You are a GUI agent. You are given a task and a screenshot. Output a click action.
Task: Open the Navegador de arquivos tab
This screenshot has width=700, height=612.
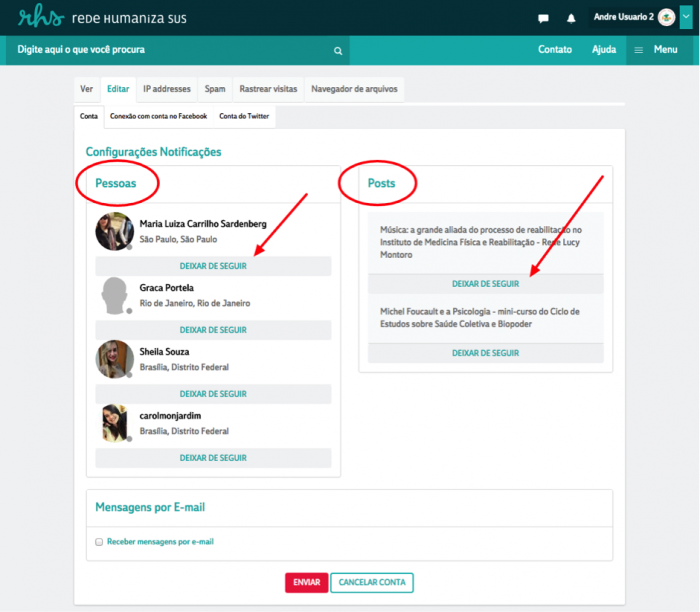354,89
